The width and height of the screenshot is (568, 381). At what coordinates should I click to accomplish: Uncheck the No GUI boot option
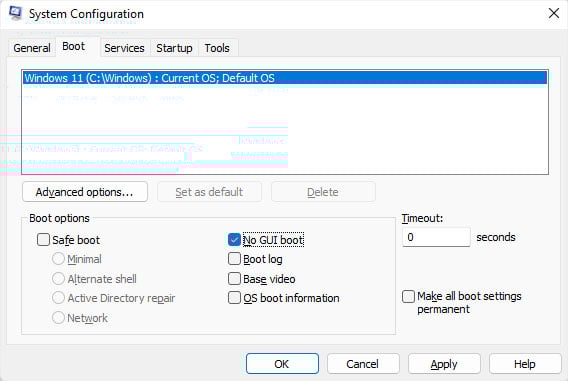click(x=234, y=240)
